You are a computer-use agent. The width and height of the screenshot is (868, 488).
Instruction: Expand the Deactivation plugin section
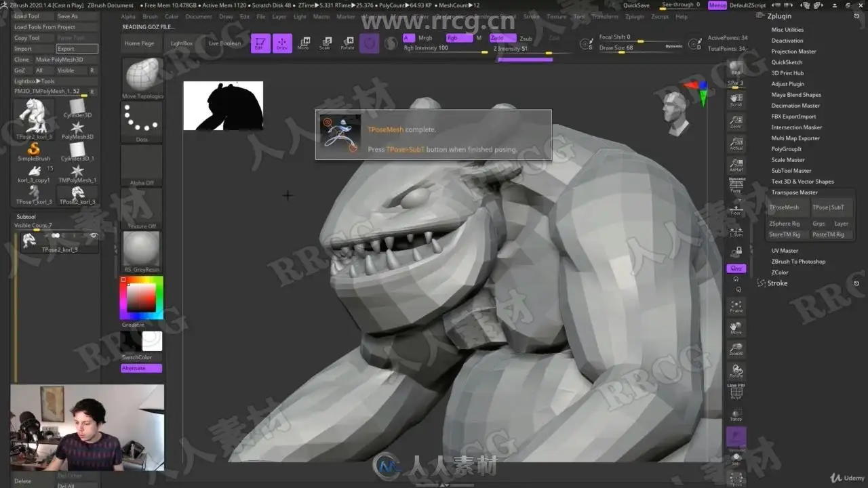787,41
